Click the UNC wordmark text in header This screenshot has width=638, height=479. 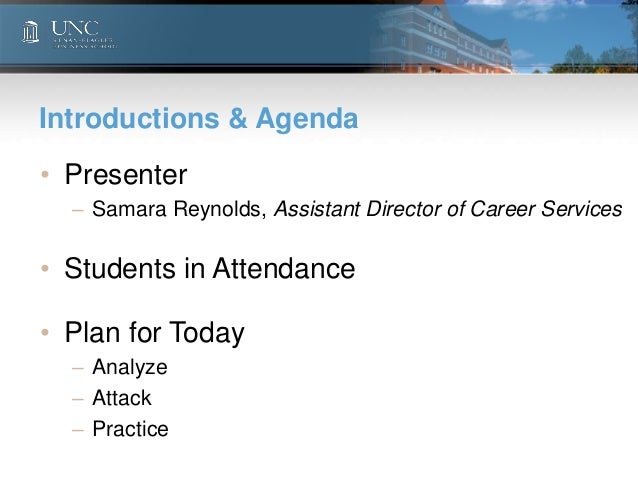[75, 28]
